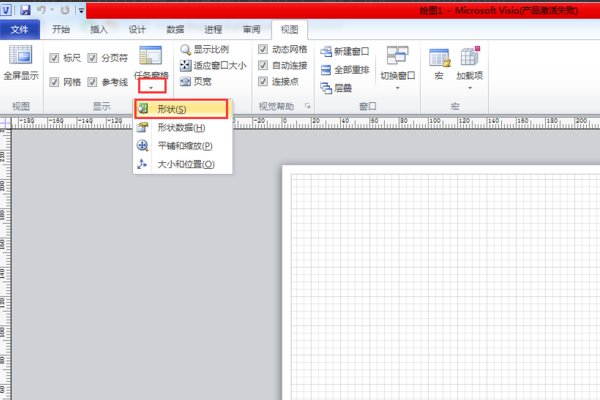
Task: Expand the 任务窗格 dropdown arrow
Action: [152, 87]
